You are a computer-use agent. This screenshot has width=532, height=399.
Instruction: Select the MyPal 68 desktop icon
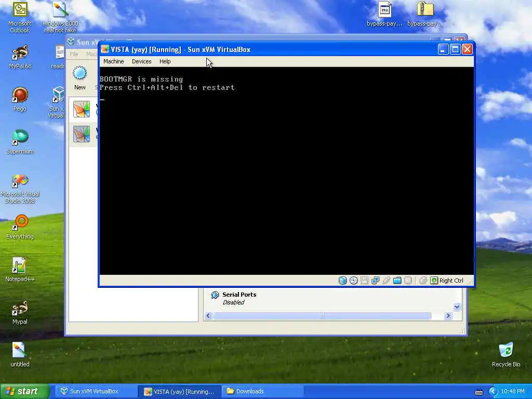click(20, 57)
